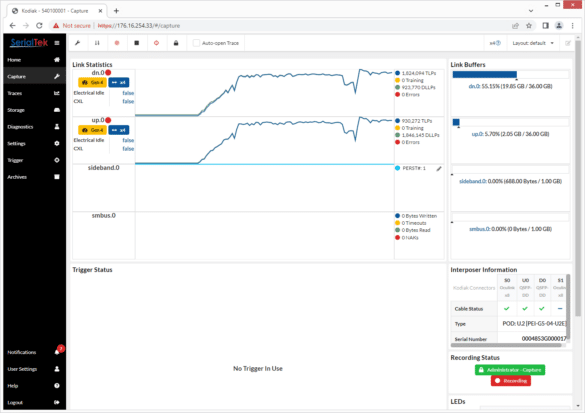
Task: Click the pause capture toolbar icon
Action: tap(97, 43)
